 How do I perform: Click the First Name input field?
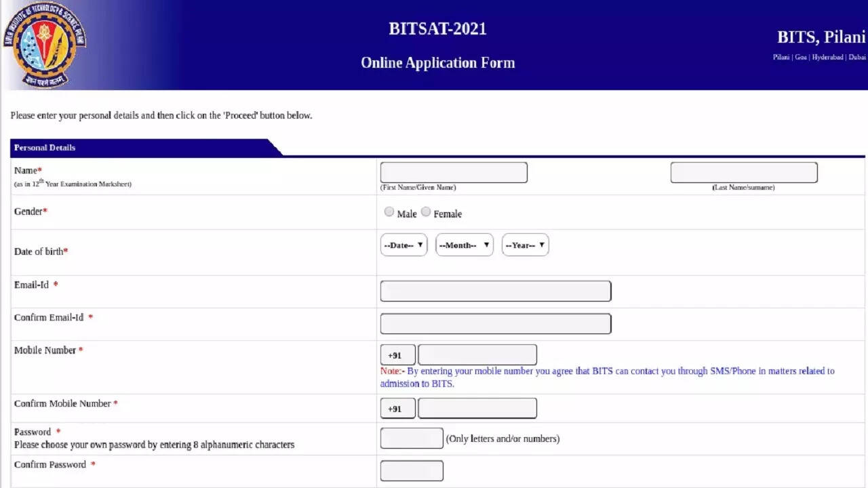point(454,173)
